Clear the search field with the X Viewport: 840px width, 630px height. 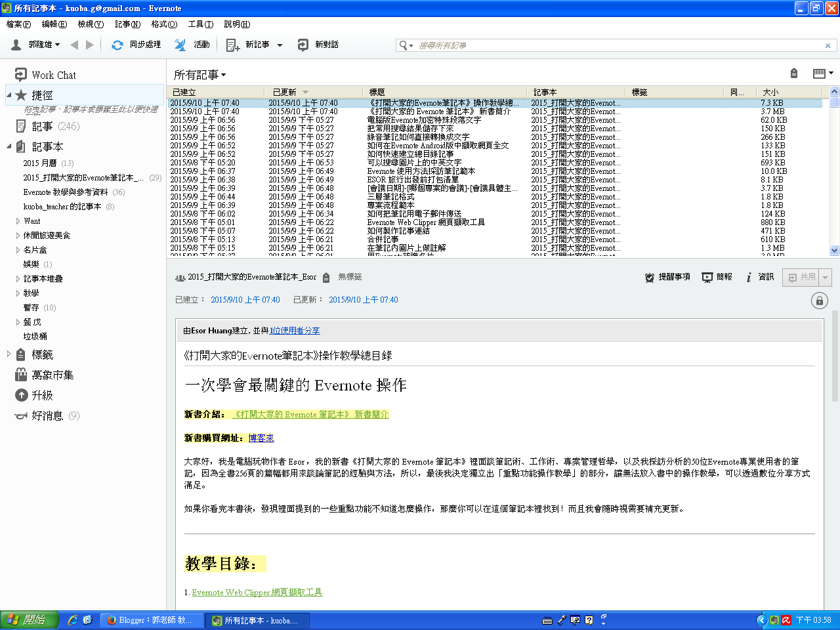tap(828, 45)
